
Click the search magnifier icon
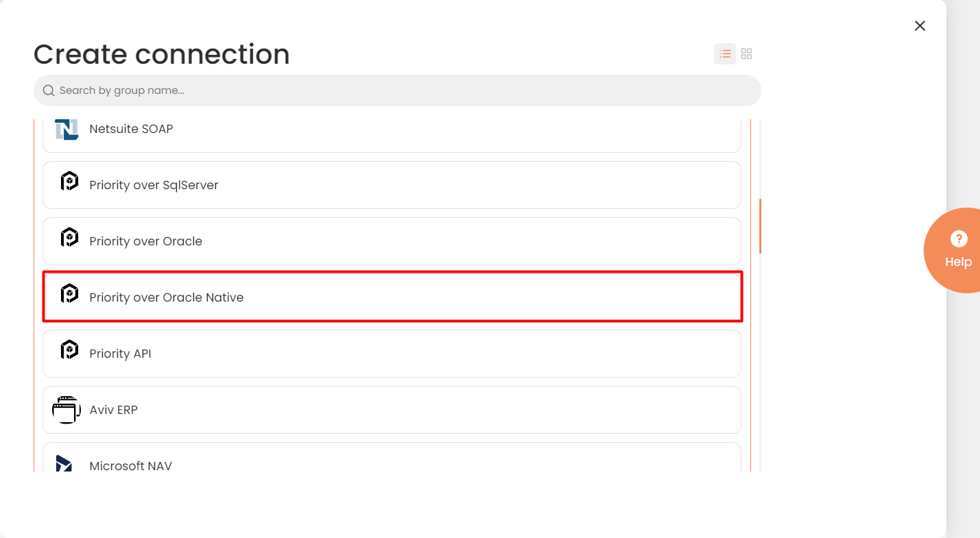click(x=48, y=90)
